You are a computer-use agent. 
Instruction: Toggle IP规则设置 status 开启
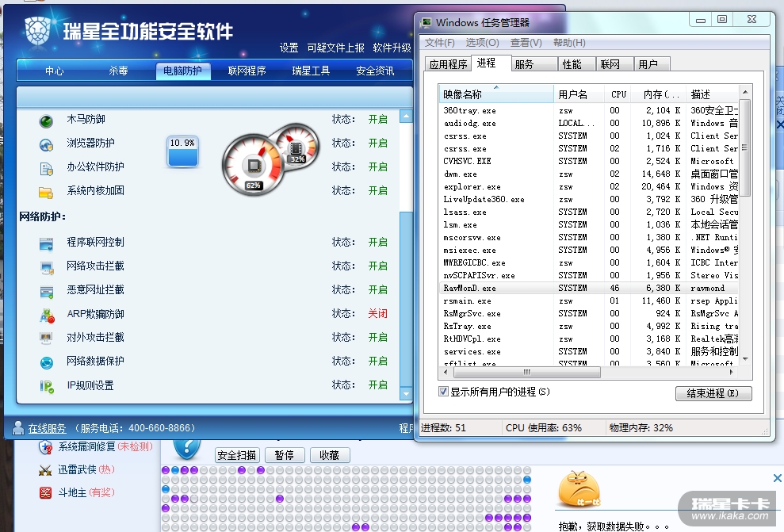pyautogui.click(x=377, y=385)
